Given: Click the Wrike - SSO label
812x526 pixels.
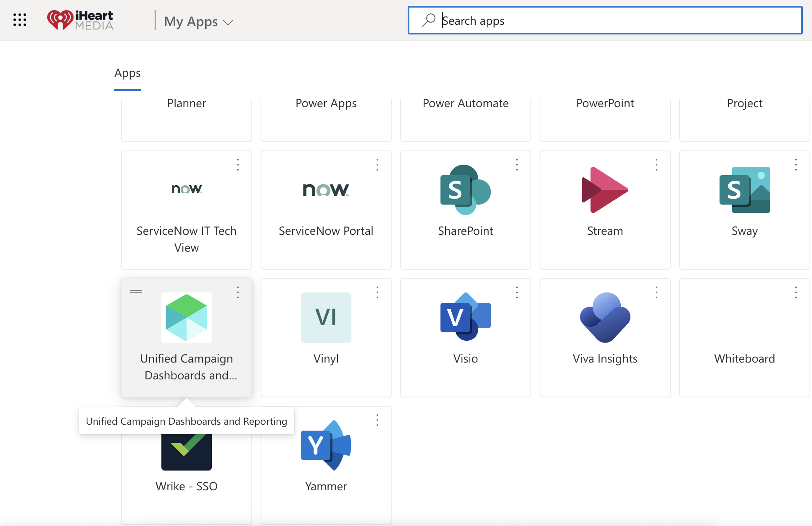Looking at the screenshot, I should click(187, 487).
